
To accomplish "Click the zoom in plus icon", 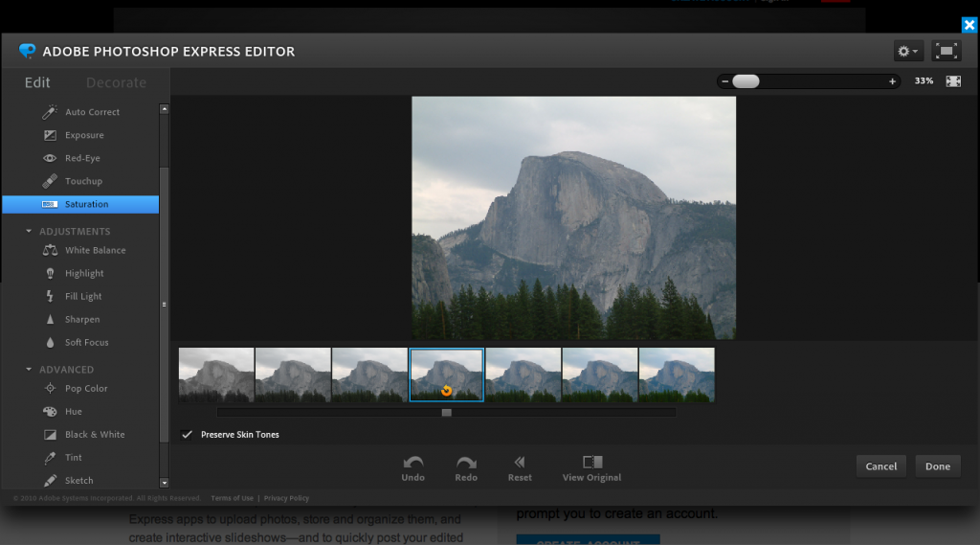I will 892,81.
